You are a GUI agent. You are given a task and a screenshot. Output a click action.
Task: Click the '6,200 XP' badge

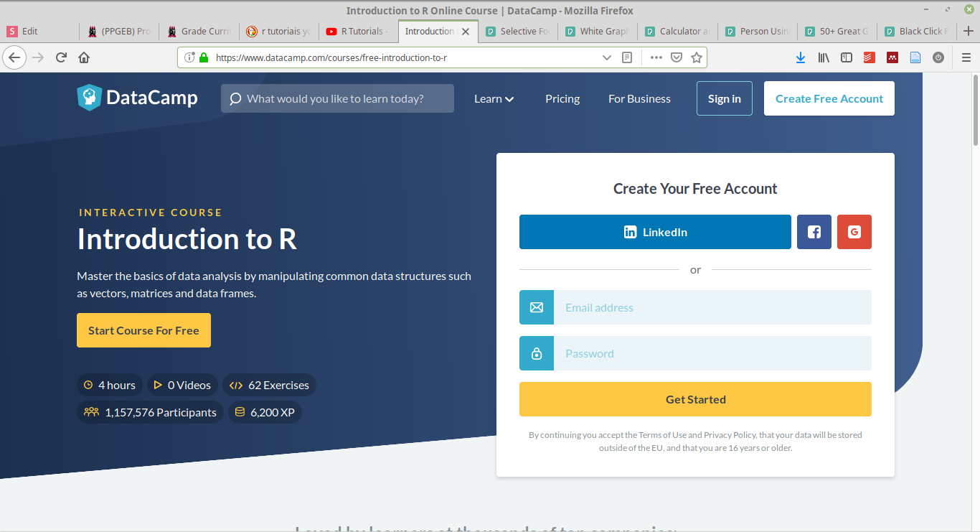click(265, 413)
